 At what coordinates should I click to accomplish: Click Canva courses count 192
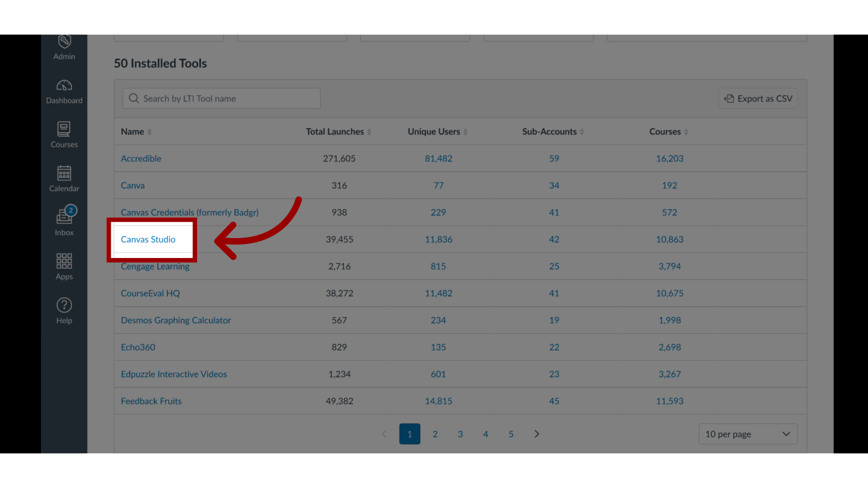click(670, 186)
